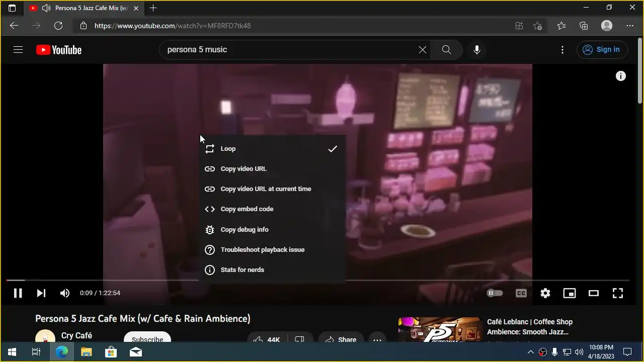This screenshot has width=644, height=362.
Task: Enter fullscreen mode
Action: pos(618,293)
